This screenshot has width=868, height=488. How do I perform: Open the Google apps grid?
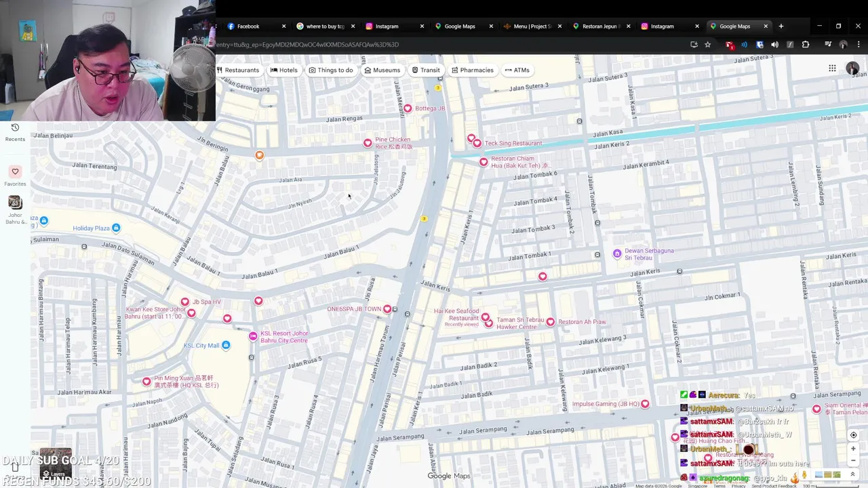click(x=832, y=68)
